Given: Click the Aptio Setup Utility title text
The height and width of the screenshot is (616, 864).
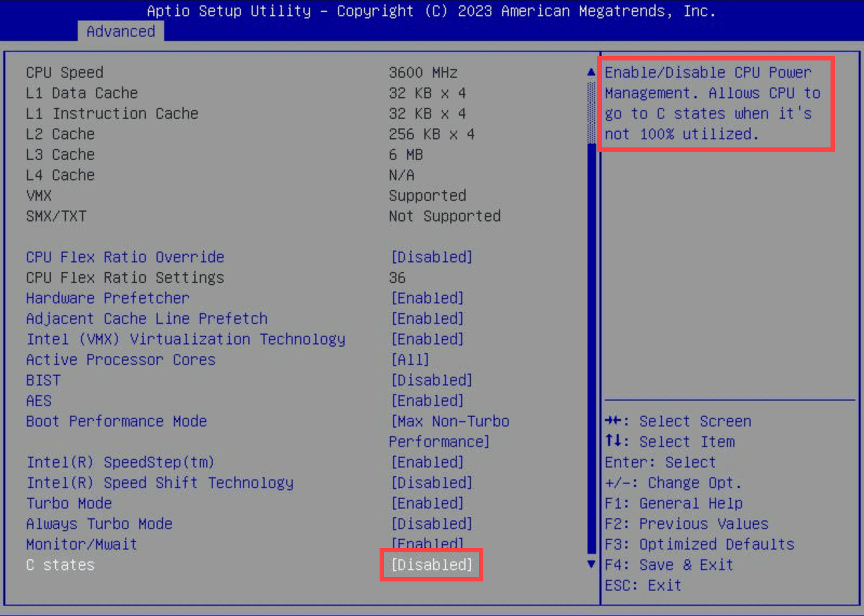Looking at the screenshot, I should click(431, 11).
